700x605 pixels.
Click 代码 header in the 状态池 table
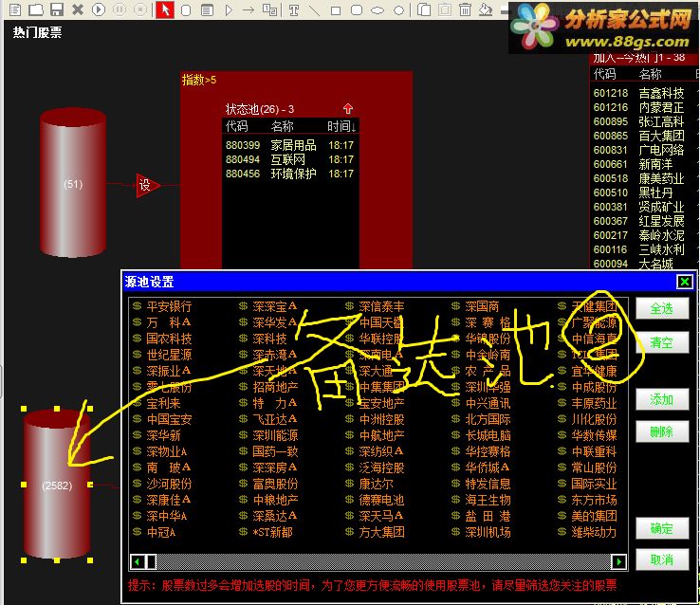[236, 126]
